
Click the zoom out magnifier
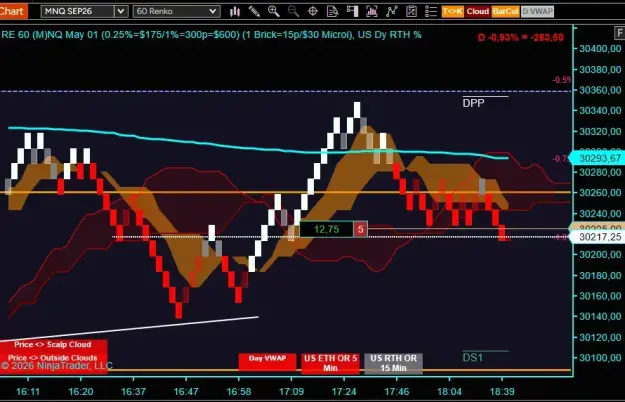pyautogui.click(x=293, y=12)
